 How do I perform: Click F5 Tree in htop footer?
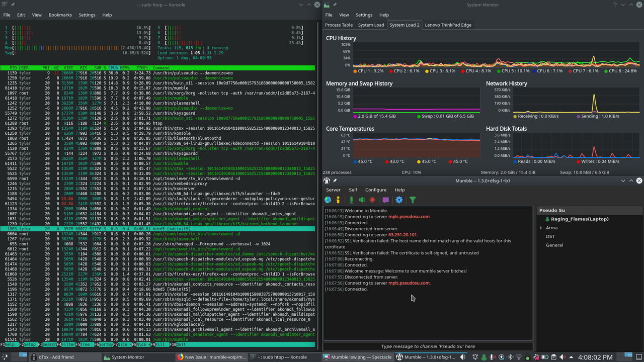[84, 344]
